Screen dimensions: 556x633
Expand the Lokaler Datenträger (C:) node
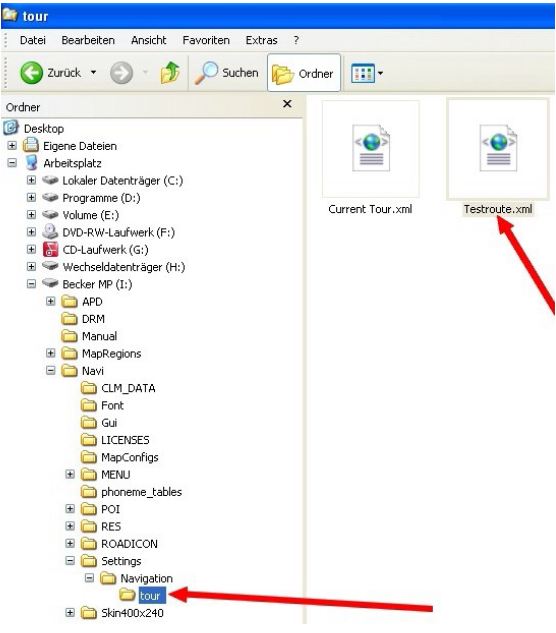tap(31, 180)
